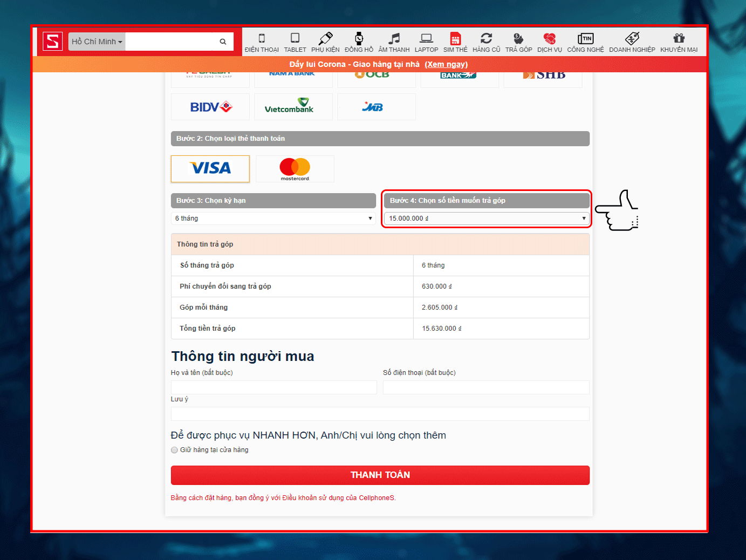The width and height of the screenshot is (746, 560).
Task: Open the LAPTOP category
Action: [x=426, y=43]
